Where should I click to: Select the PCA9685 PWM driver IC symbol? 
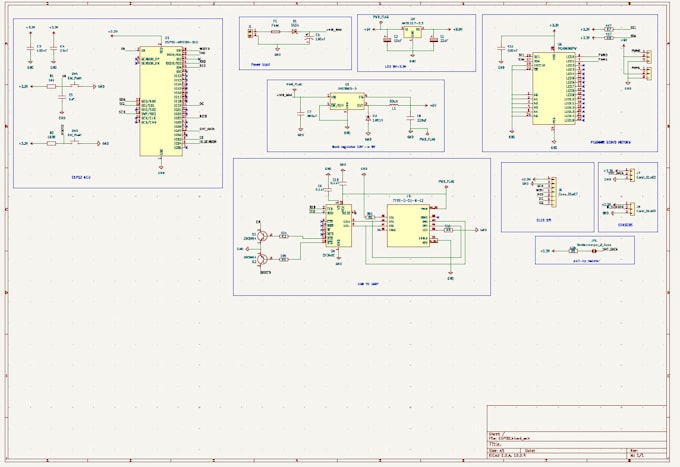[554, 88]
